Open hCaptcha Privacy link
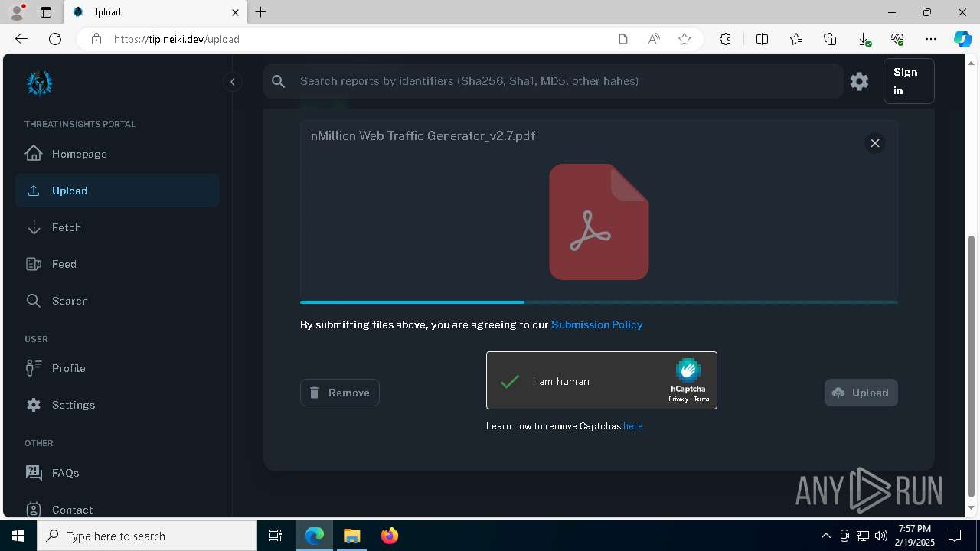 click(678, 399)
